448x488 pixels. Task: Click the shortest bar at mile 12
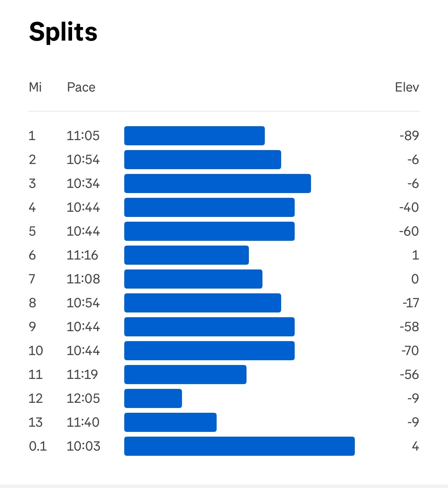click(x=153, y=398)
